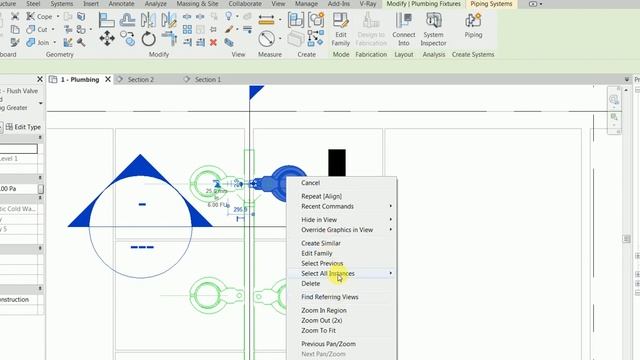Click the Measure Between Two References icon
The image size is (640, 360).
point(267,39)
